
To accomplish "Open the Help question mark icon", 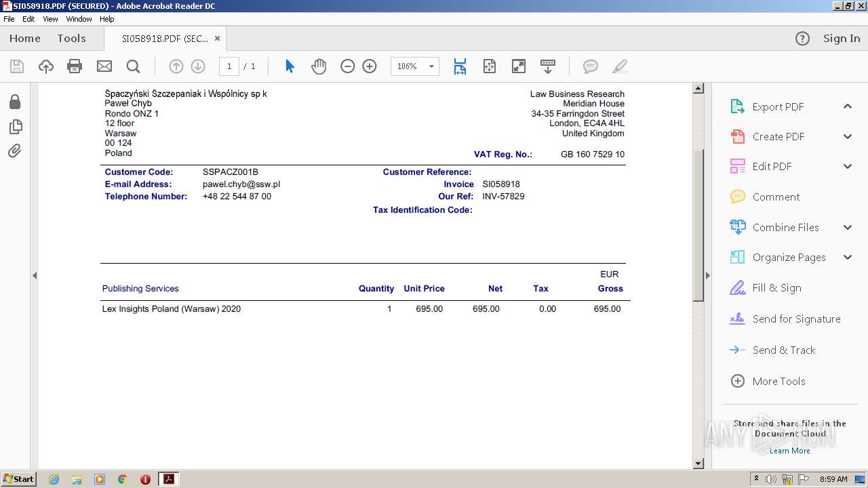I will [802, 39].
